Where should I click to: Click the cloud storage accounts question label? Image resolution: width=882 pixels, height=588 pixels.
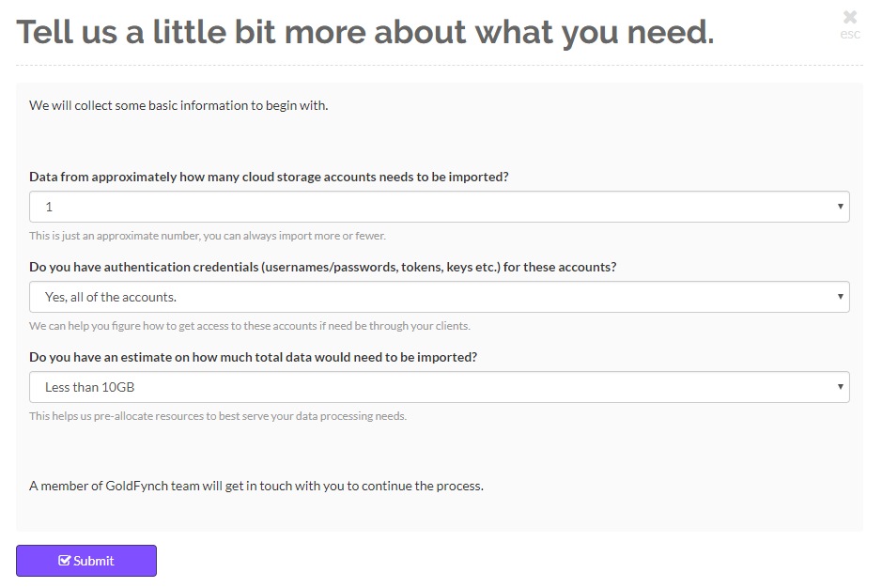point(269,177)
